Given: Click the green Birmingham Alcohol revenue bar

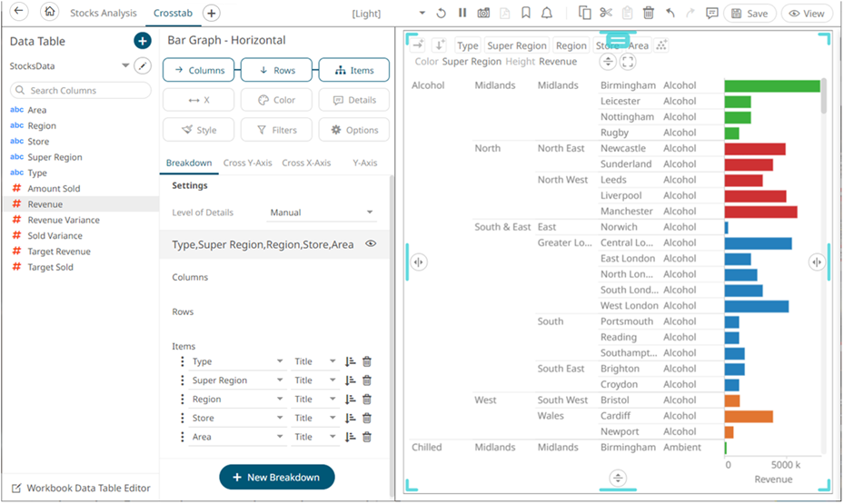Looking at the screenshot, I should (x=772, y=85).
